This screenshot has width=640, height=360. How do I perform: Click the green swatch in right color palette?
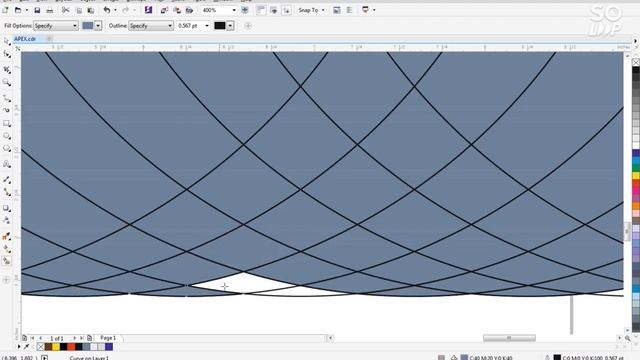636,168
